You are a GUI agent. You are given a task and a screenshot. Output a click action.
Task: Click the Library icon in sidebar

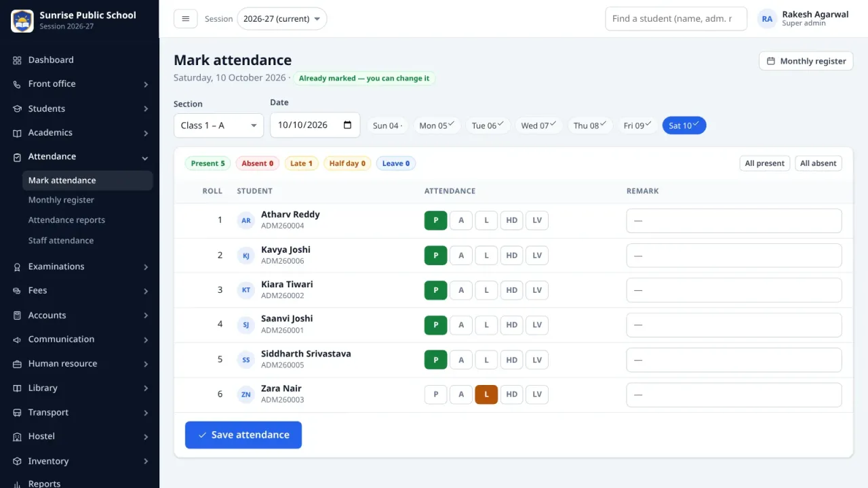(x=17, y=388)
